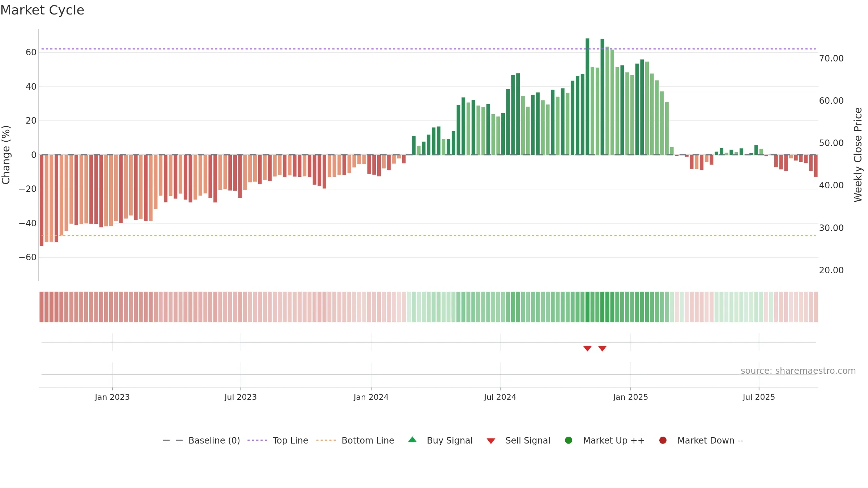Click the 40.00 price axis label
Image resolution: width=868 pixels, height=488 pixels.
pyautogui.click(x=831, y=185)
